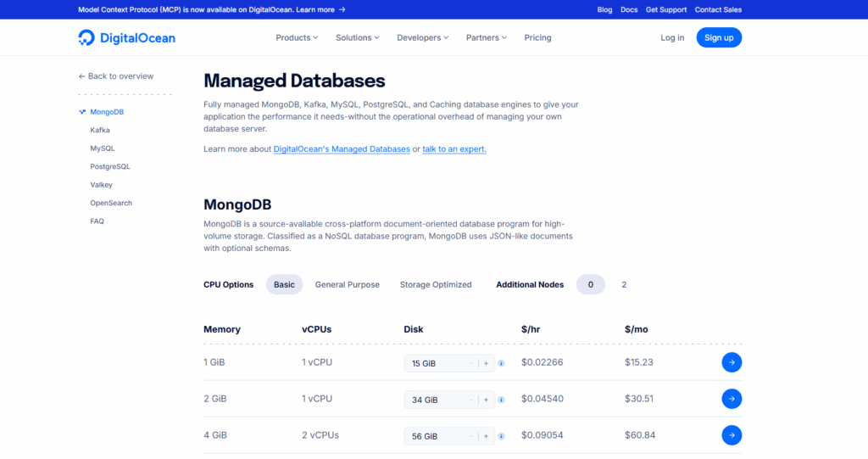Image resolution: width=868 pixels, height=459 pixels.
Task: Click the Sign up button
Action: click(719, 37)
